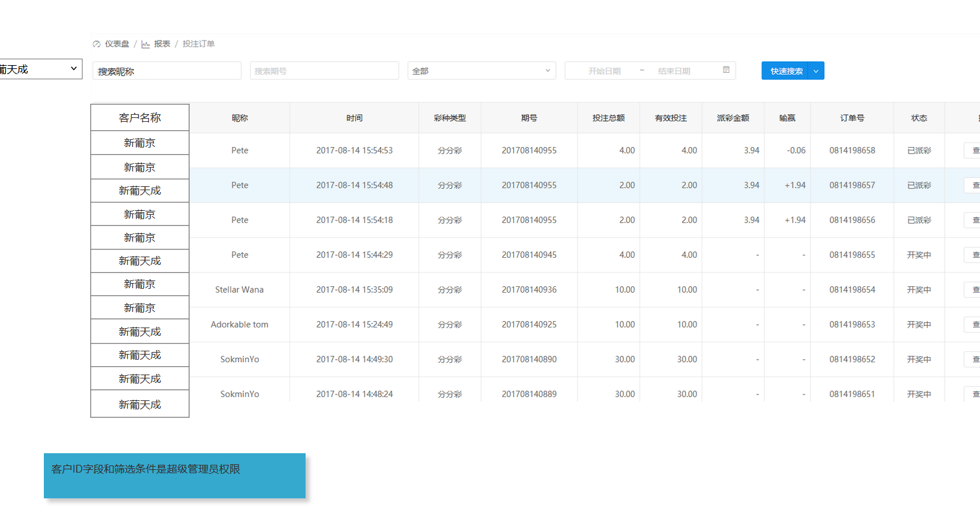Click the -0.06 win/loss value
Screen dimensions: 980x508
pos(796,150)
